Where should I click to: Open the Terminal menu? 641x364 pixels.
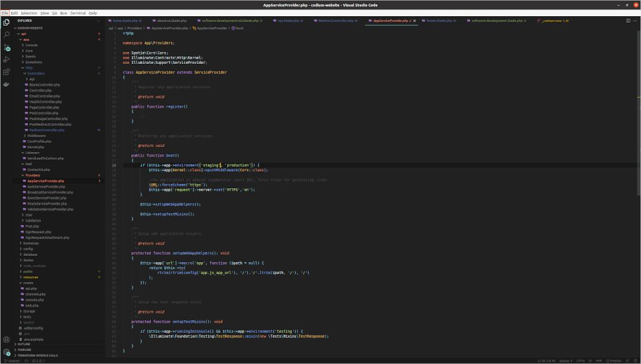[78, 13]
